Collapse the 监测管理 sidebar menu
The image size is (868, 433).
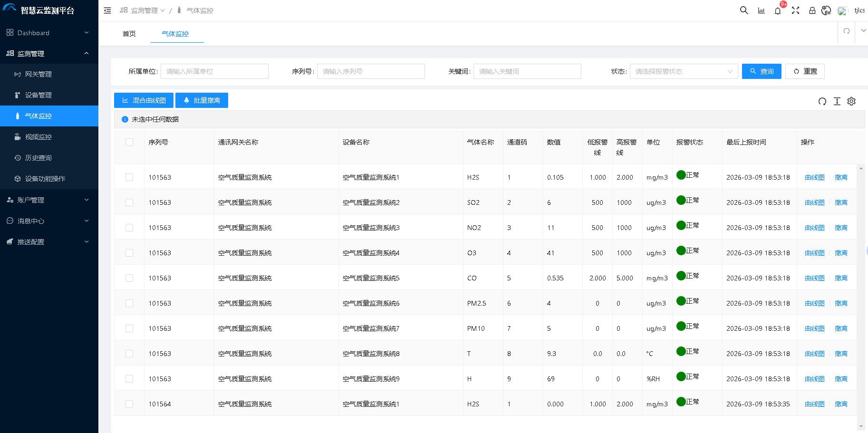87,53
